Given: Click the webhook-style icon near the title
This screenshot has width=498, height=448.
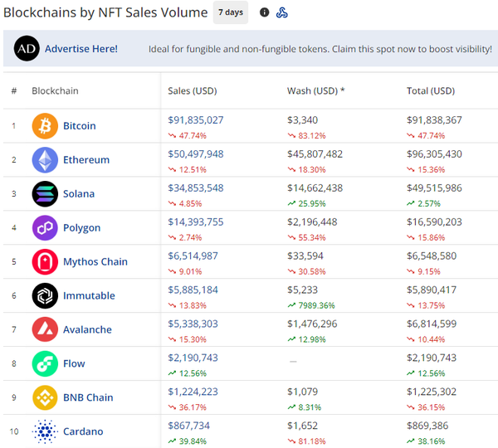Looking at the screenshot, I should click(282, 12).
